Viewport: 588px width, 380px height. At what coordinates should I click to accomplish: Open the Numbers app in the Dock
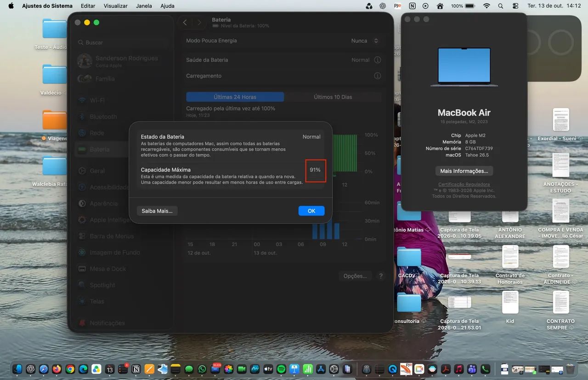click(308, 369)
